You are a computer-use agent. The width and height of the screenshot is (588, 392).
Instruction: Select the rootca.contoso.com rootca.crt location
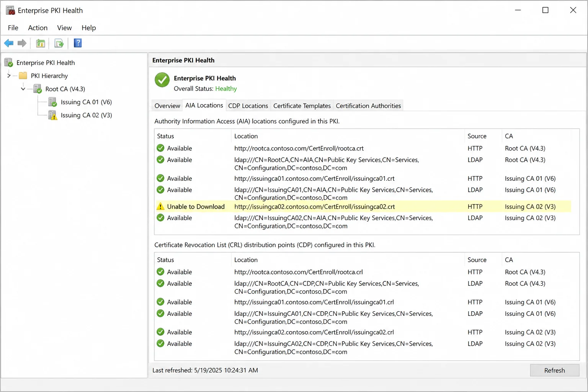299,149
